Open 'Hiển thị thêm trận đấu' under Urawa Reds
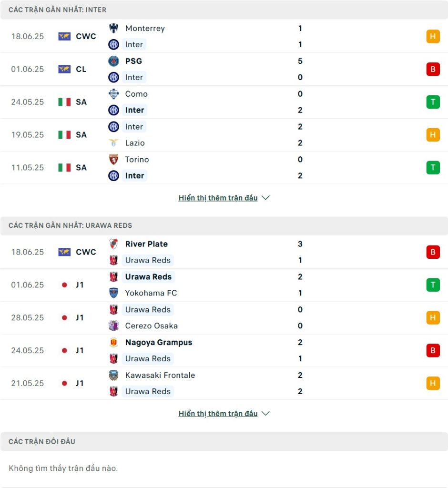Viewport: 448px width, 488px height. coord(218,414)
